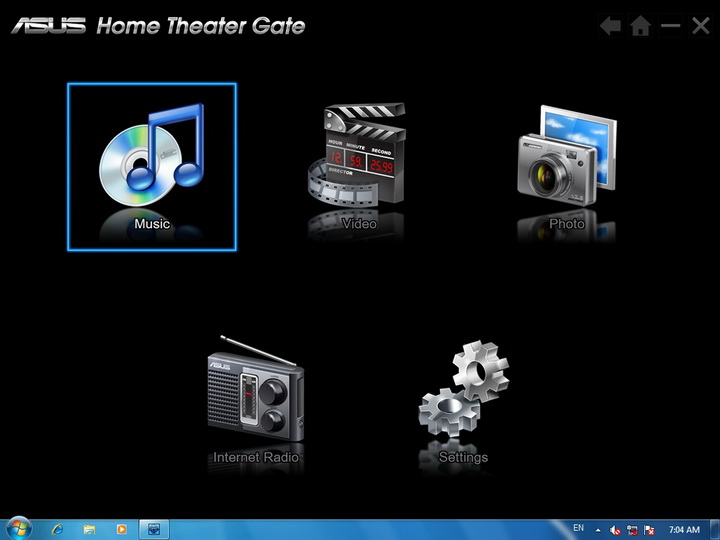
Task: Open Windows Explorer folder in taskbar
Action: 90,529
